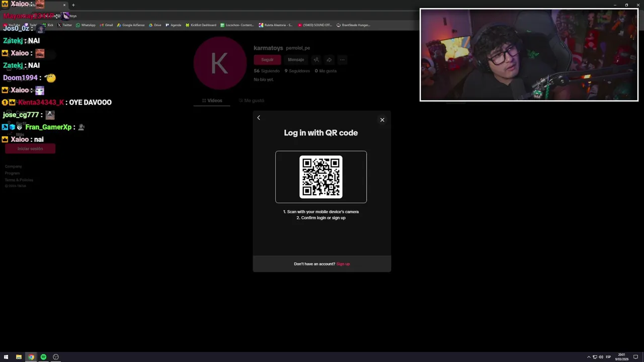This screenshot has height=362, width=644.
Task: Open the SOUND EFF bookmark
Action: (315, 25)
